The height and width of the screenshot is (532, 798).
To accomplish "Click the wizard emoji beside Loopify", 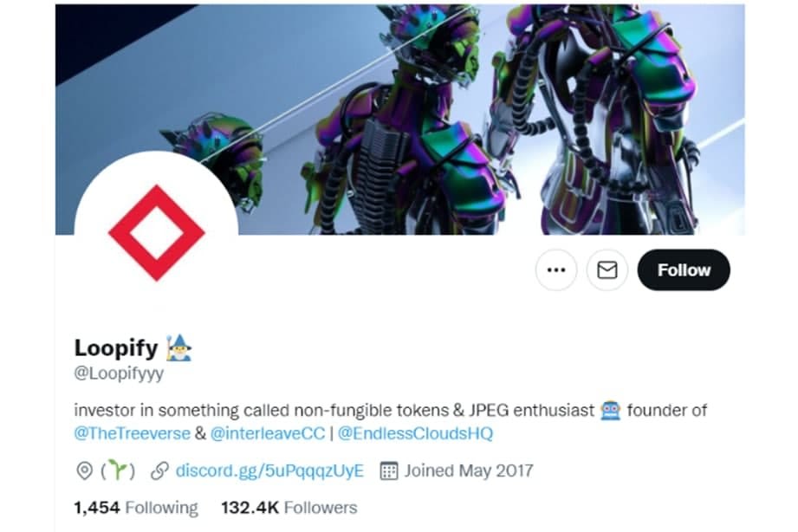I will [179, 347].
